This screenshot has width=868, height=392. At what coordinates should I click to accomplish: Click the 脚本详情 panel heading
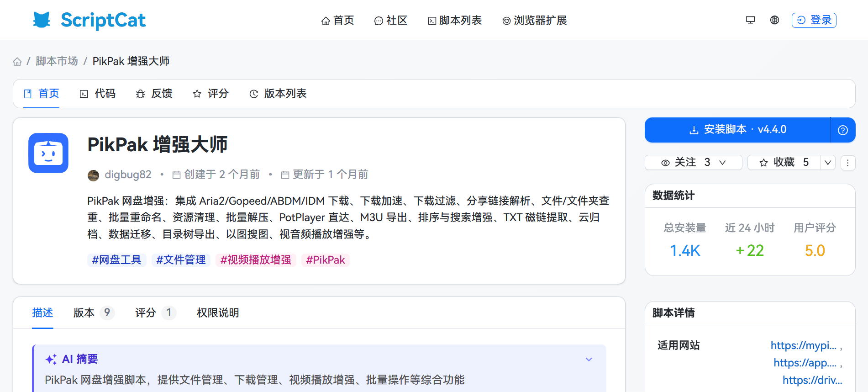(x=673, y=313)
